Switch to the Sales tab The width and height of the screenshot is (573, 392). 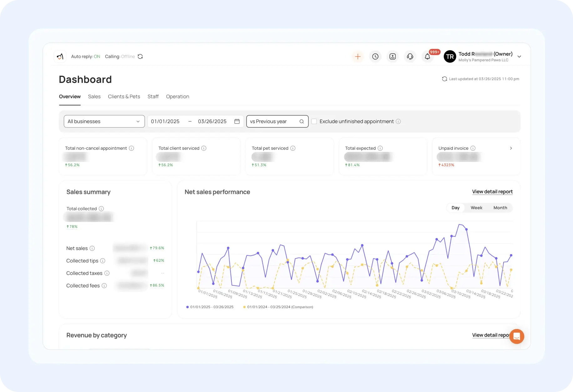(x=94, y=96)
